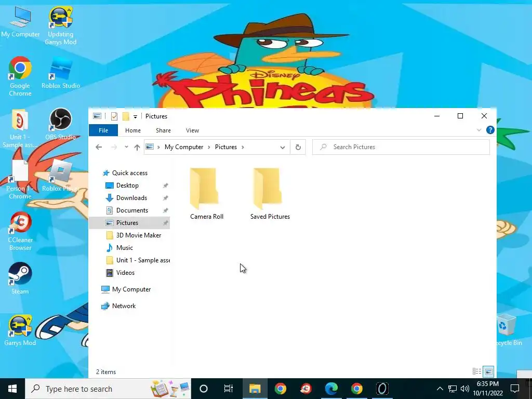Click the Search Pictures field
This screenshot has width=532, height=399.
[401, 147]
